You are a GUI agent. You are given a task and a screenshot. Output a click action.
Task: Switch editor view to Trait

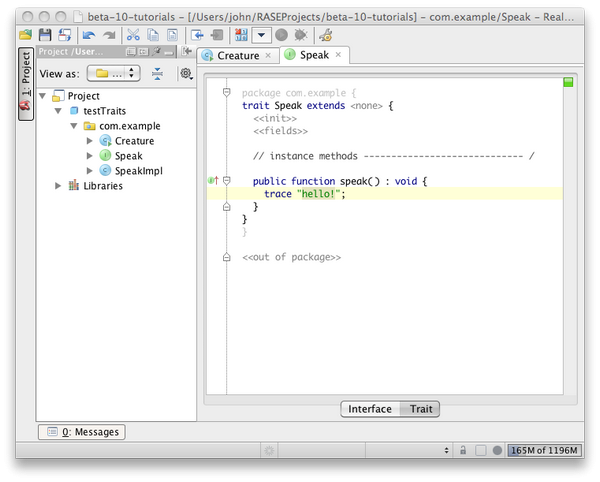point(421,409)
